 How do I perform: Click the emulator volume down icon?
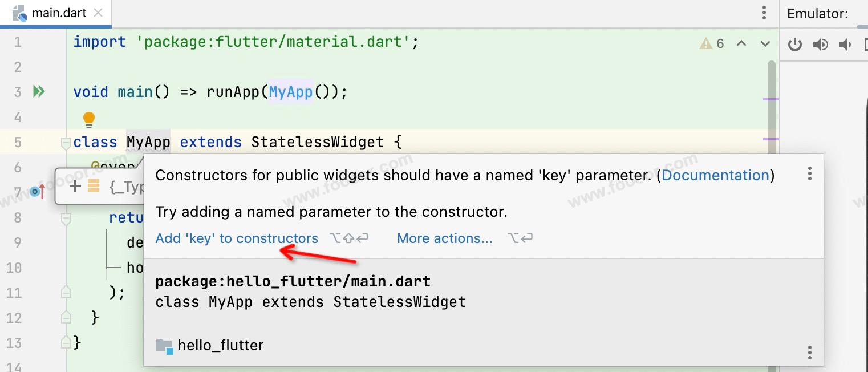pos(845,45)
